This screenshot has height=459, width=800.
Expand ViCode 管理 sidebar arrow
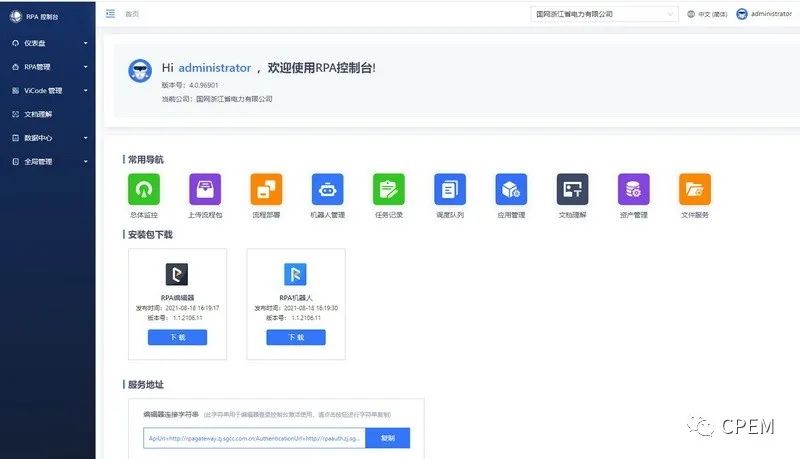click(86, 91)
